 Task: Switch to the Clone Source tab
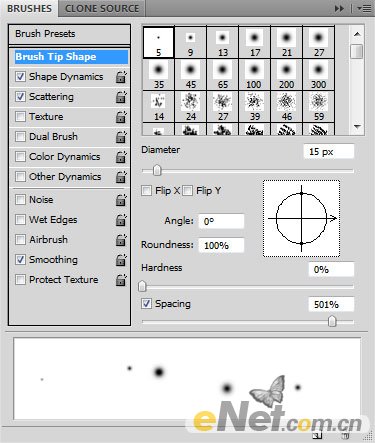102,9
